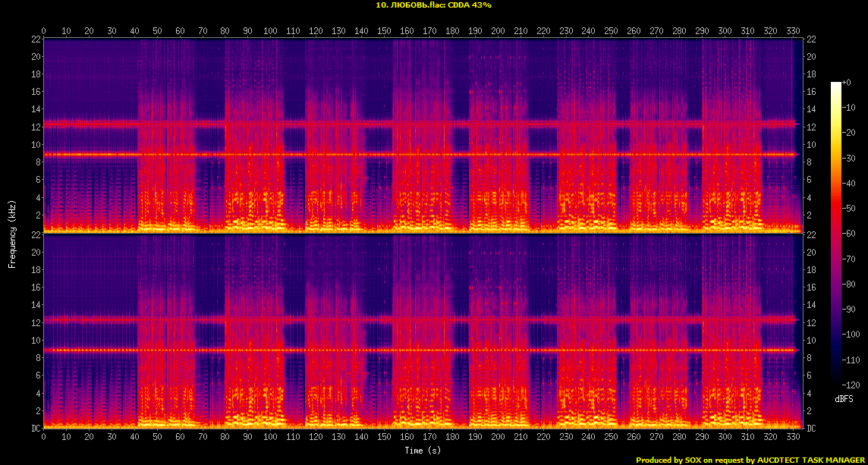The width and height of the screenshot is (868, 465).
Task: Click the 330 tick on the bottom time axis
Action: pos(793,437)
